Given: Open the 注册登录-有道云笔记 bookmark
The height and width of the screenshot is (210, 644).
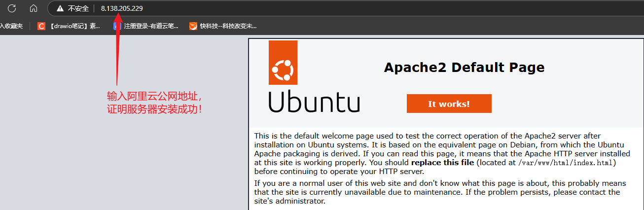Looking at the screenshot, I should (x=146, y=26).
